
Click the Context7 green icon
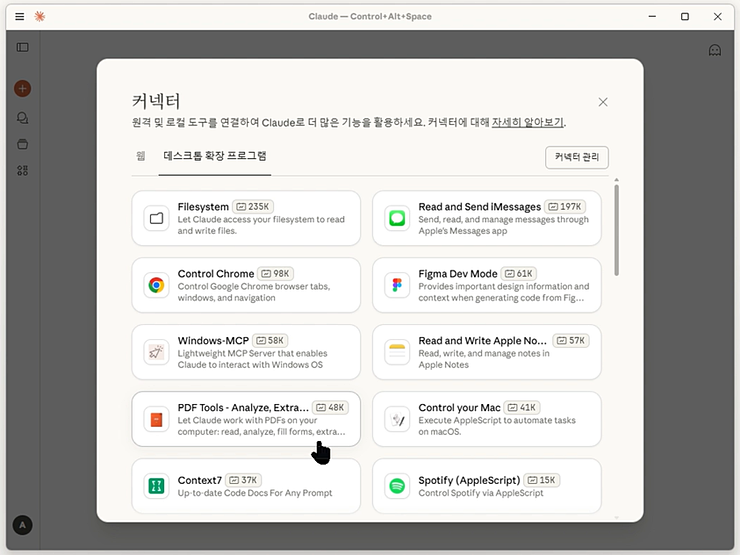point(156,486)
